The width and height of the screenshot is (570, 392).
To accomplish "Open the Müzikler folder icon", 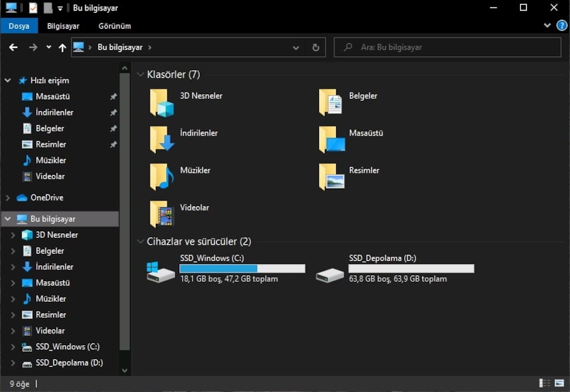I will [162, 178].
